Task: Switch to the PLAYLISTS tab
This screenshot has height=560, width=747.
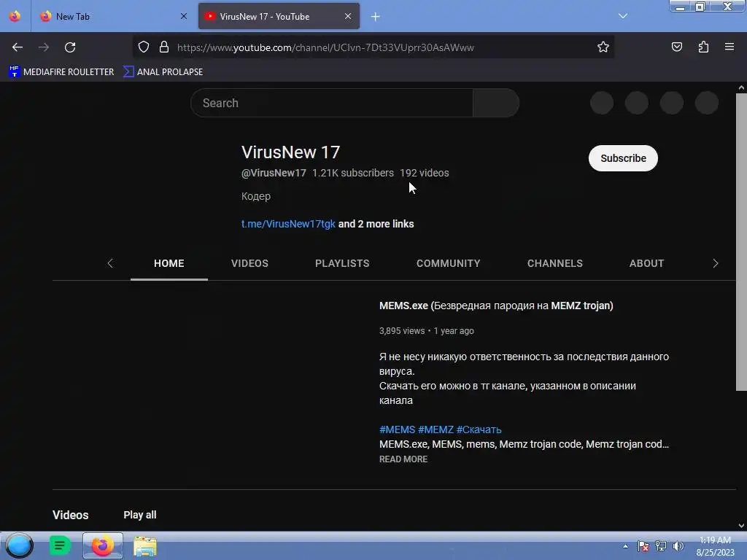Action: click(x=342, y=263)
